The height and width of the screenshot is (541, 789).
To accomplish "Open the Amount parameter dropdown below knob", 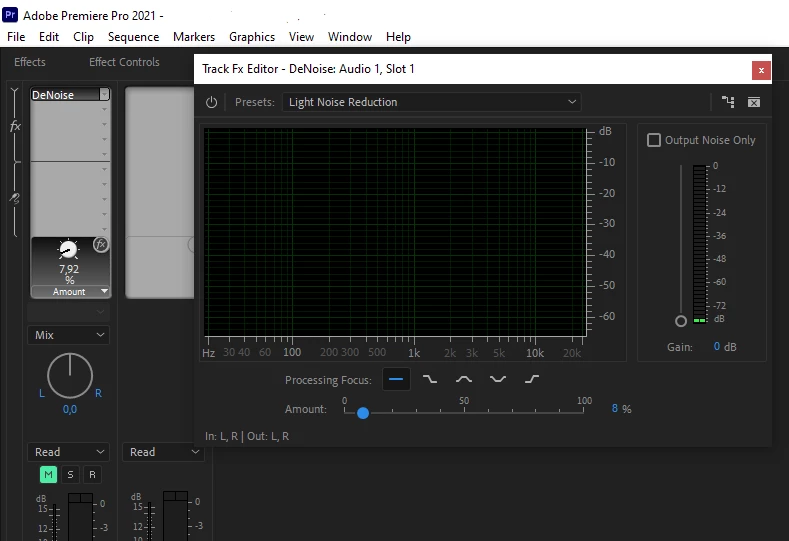I will click(x=104, y=291).
